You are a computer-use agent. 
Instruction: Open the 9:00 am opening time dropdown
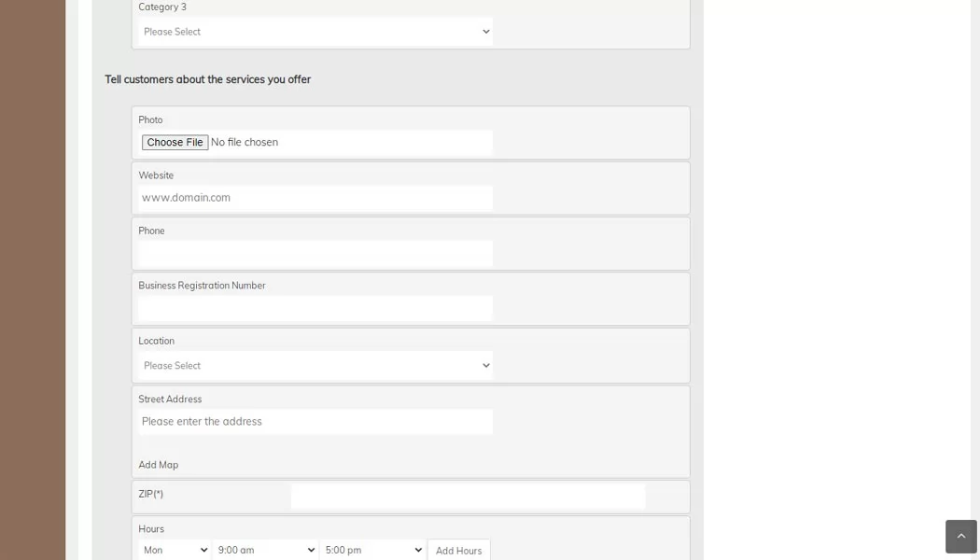[x=265, y=550]
